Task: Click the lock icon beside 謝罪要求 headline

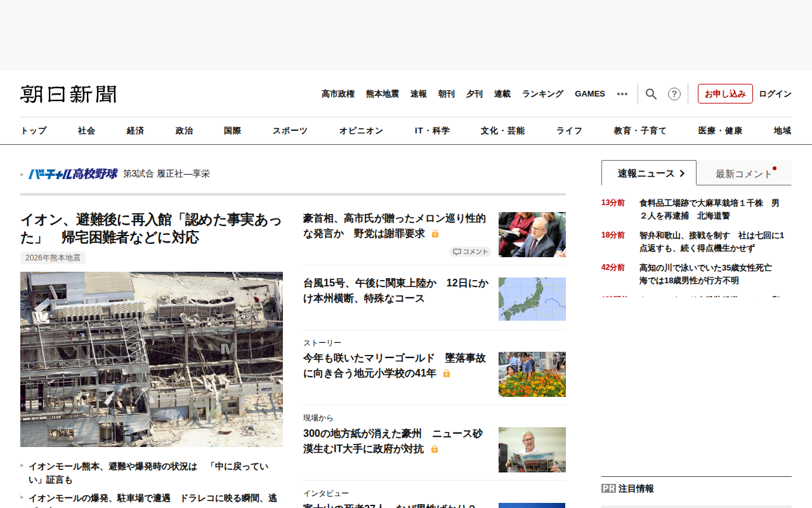Action: pos(435,234)
